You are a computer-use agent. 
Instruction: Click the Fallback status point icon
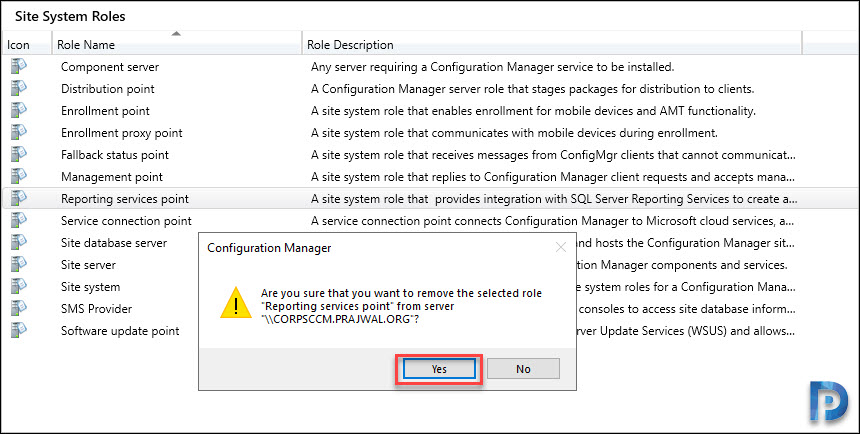[x=19, y=155]
